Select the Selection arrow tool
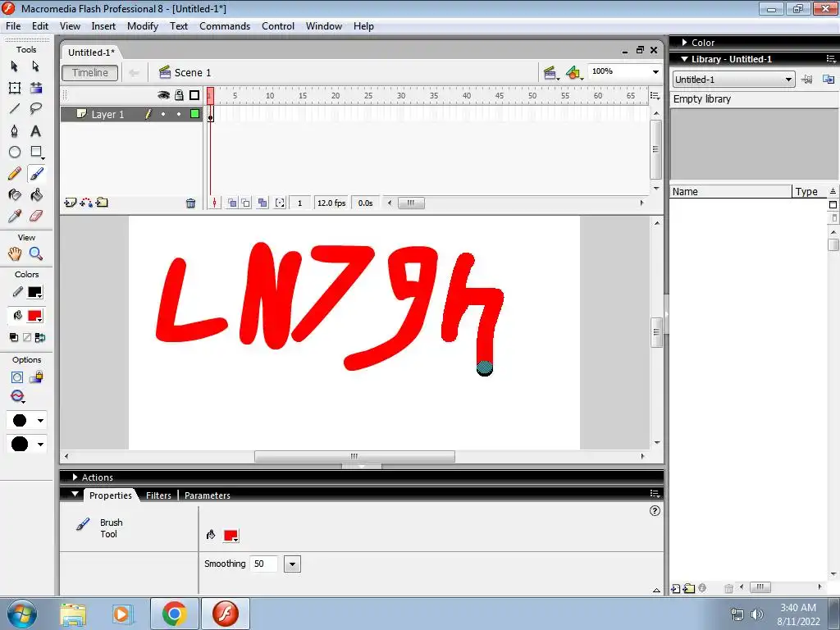Viewport: 840px width, 630px height. point(15,66)
